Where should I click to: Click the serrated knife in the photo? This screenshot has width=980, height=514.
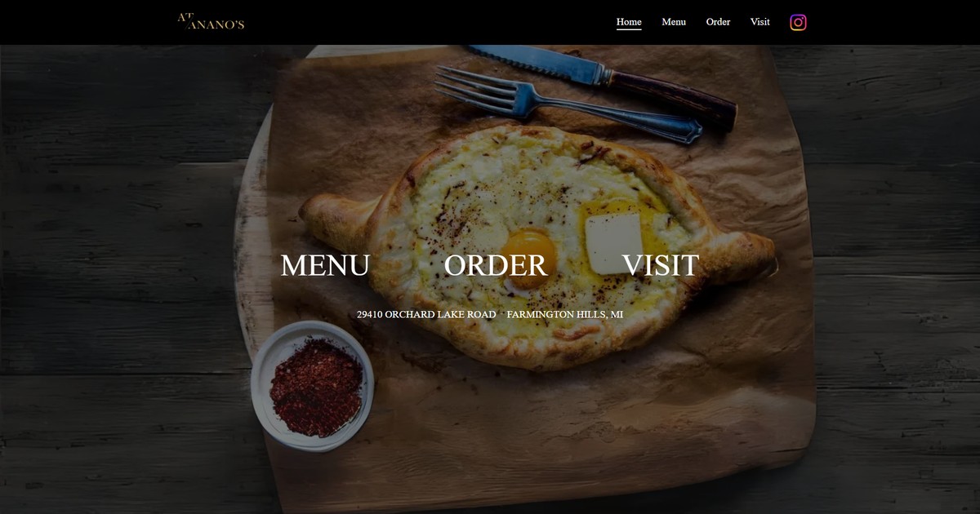click(x=604, y=82)
